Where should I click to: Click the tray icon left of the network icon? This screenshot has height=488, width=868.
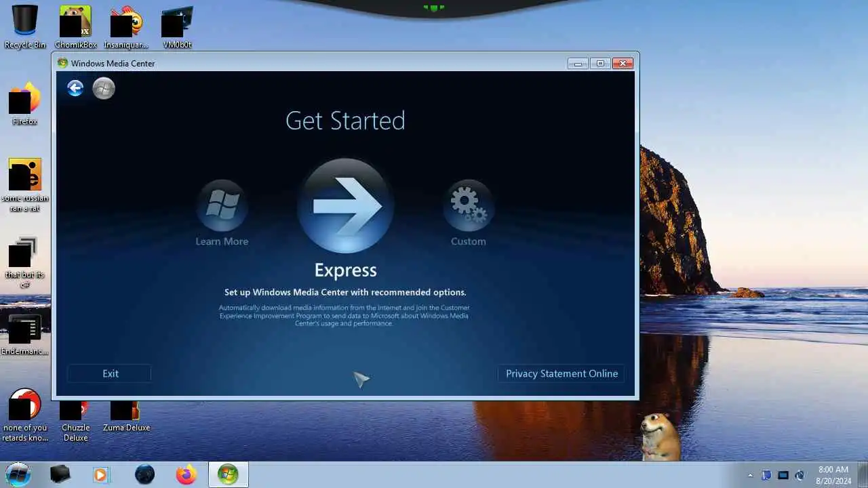[x=766, y=475]
